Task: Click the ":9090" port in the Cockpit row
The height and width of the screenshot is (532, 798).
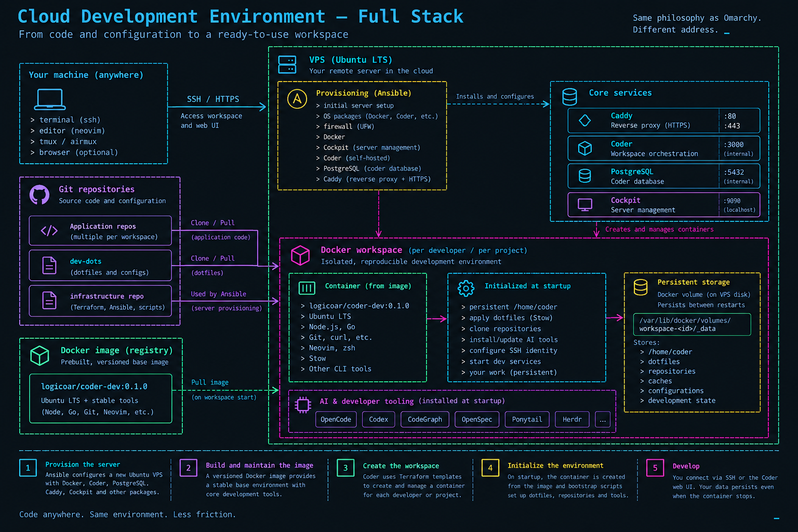Action: point(732,201)
